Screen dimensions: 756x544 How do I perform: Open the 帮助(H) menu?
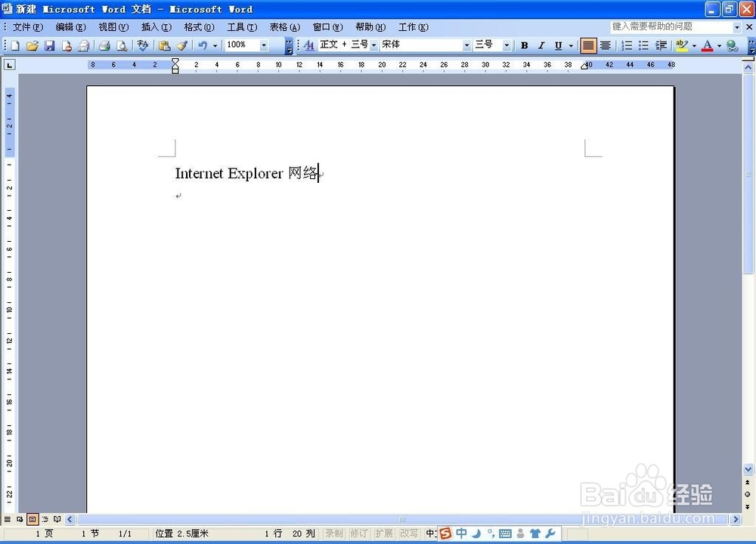coord(370,27)
